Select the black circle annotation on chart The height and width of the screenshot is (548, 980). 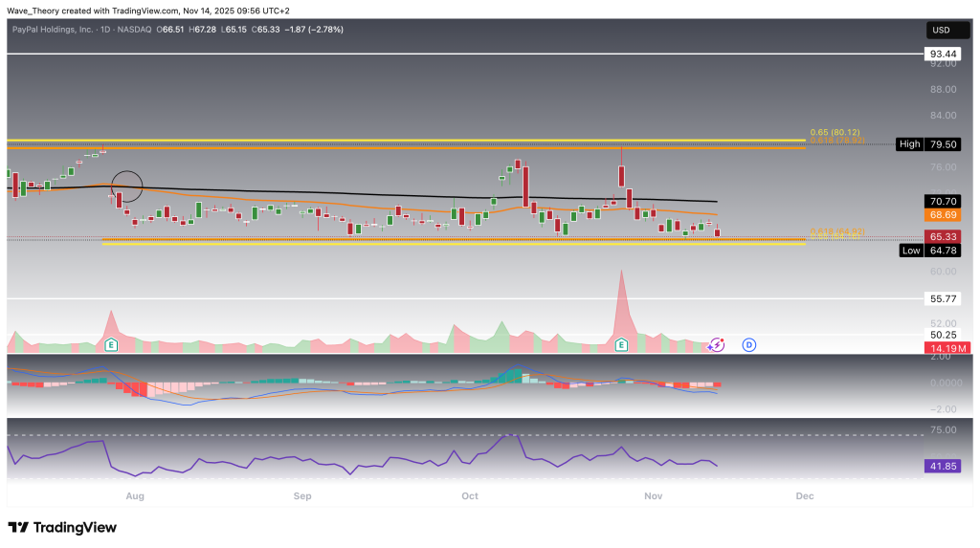127,182
